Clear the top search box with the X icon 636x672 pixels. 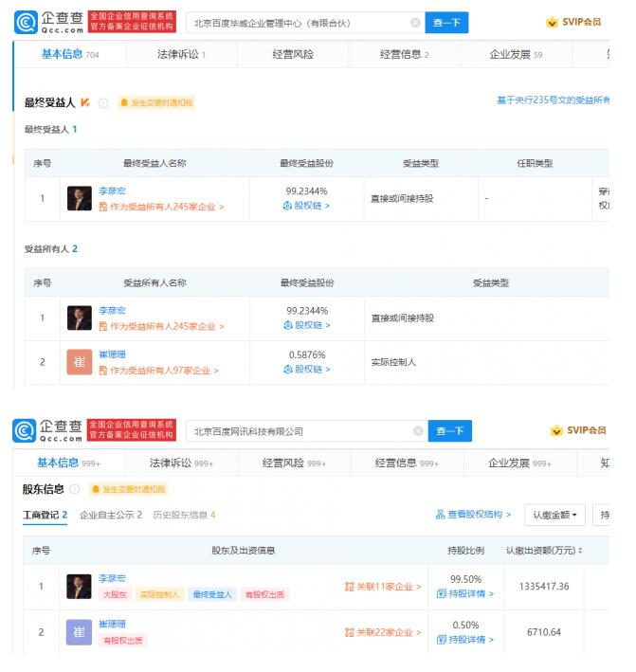click(415, 23)
